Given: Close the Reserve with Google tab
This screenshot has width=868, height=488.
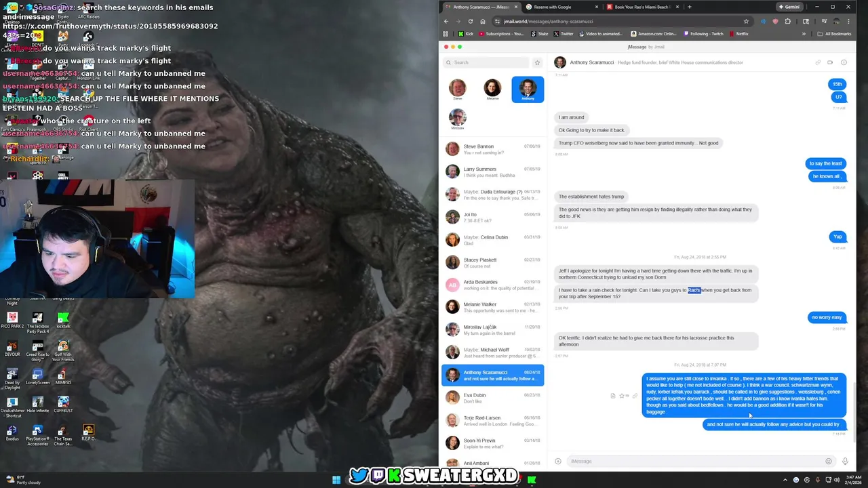Looking at the screenshot, I should tap(597, 7).
